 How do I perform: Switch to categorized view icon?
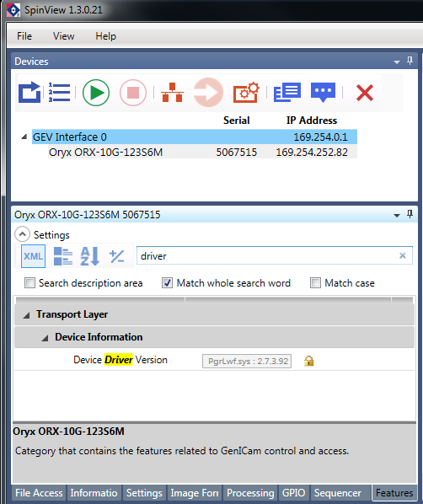click(x=62, y=256)
